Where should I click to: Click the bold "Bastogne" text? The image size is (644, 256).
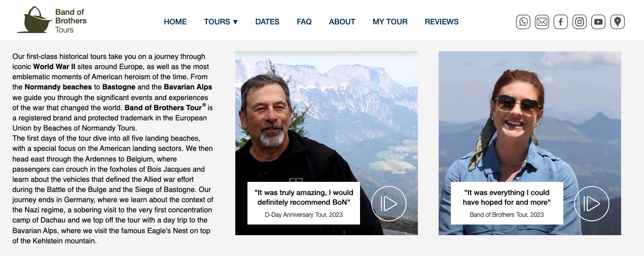coord(119,87)
